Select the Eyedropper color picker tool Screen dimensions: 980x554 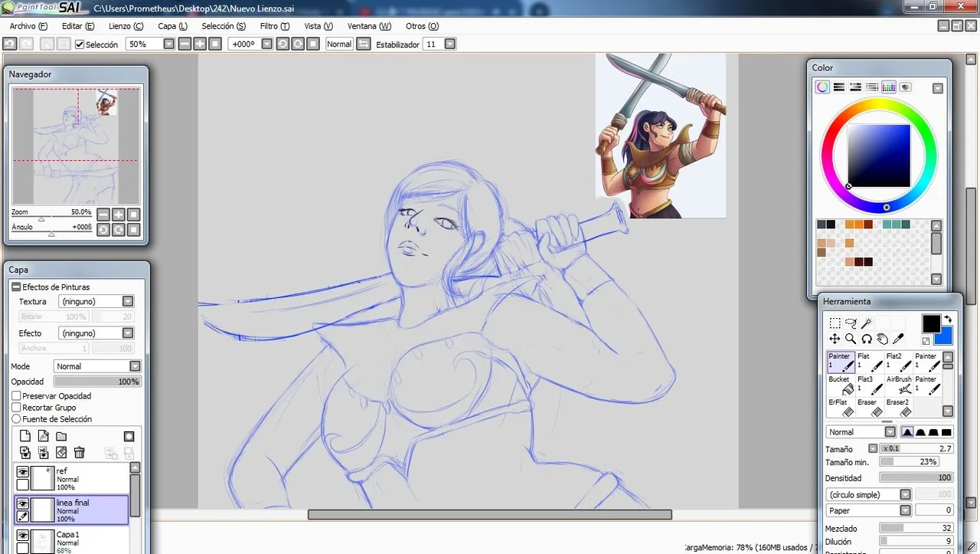coord(899,339)
